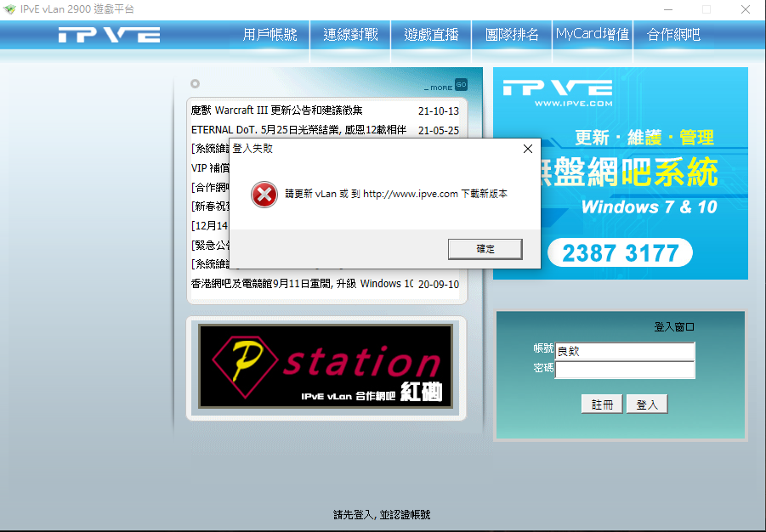This screenshot has width=766, height=532.
Task: Open the 遊戲直播 menu tab
Action: click(x=431, y=35)
